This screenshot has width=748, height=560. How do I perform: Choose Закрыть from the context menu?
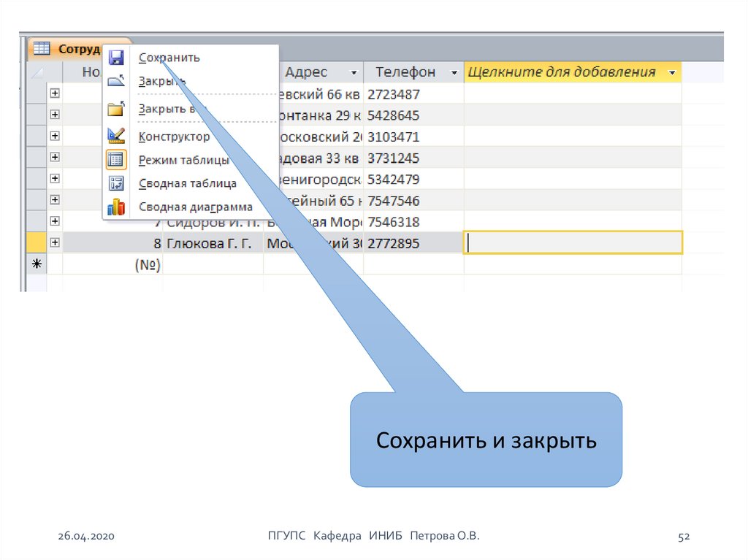tap(161, 82)
